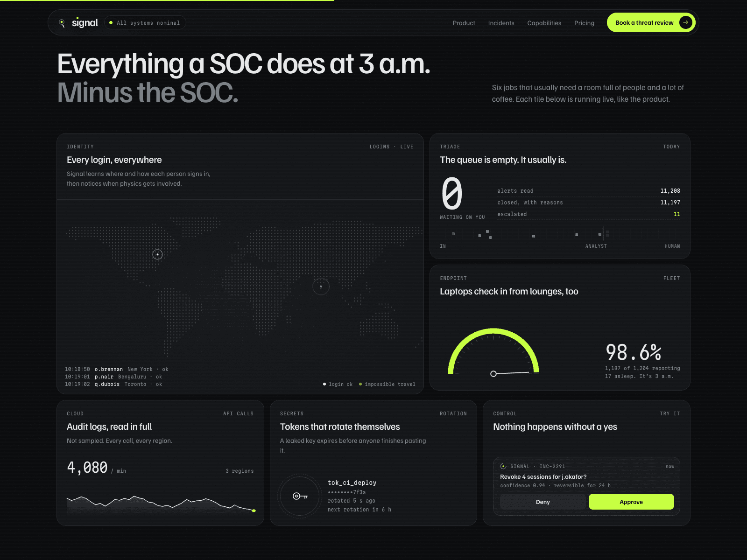Click the Bengaluru login marker on map
Screen dimensions: 747x560
[x=321, y=286]
